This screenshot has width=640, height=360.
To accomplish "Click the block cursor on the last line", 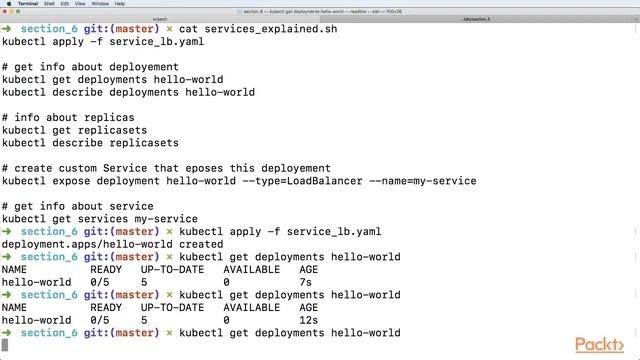I will tap(5, 345).
